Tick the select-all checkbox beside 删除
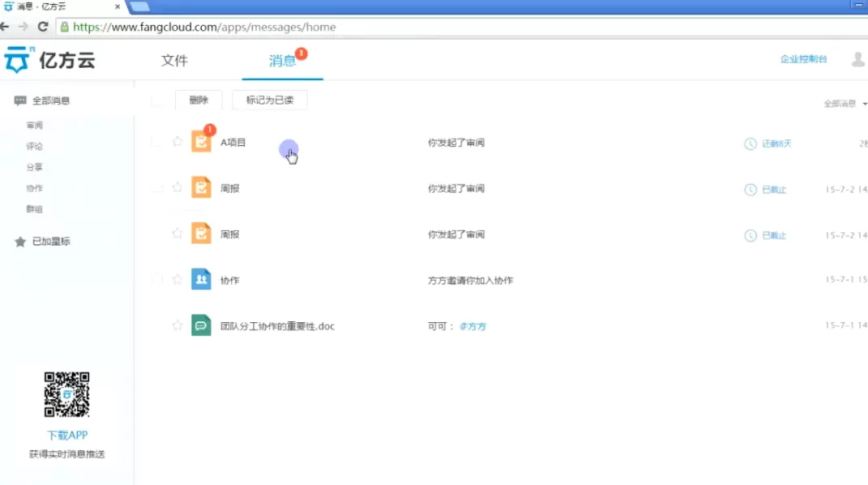This screenshot has height=485, width=868. [157, 100]
